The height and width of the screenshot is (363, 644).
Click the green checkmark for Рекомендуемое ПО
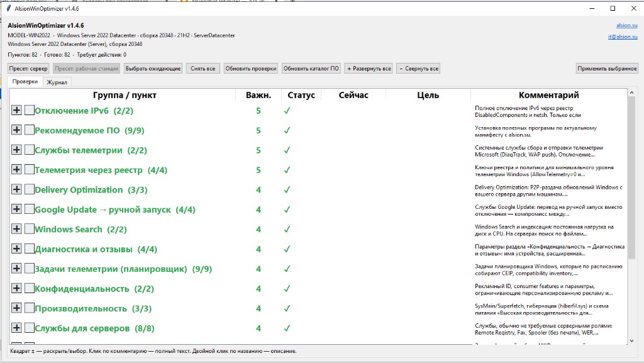pos(287,130)
